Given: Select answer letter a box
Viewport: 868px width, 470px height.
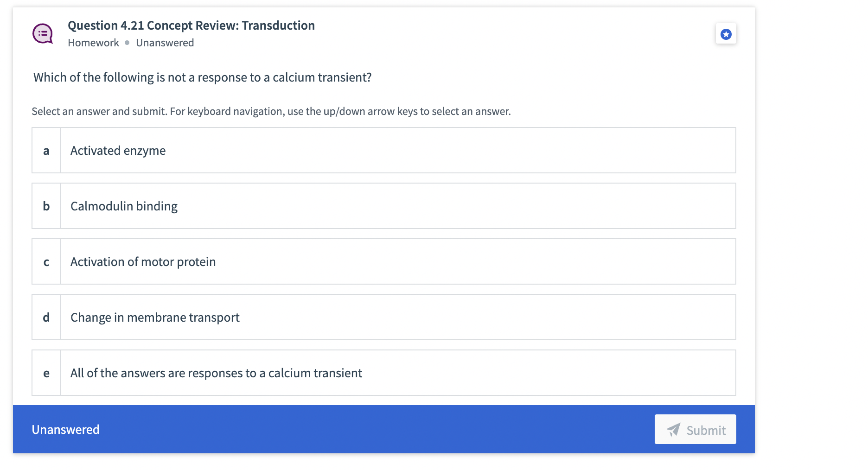Looking at the screenshot, I should (x=46, y=150).
